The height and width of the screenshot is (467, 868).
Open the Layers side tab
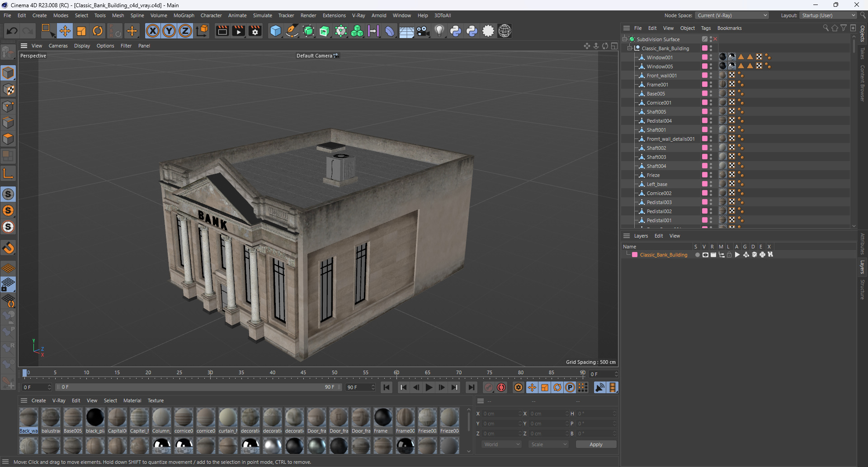click(863, 267)
